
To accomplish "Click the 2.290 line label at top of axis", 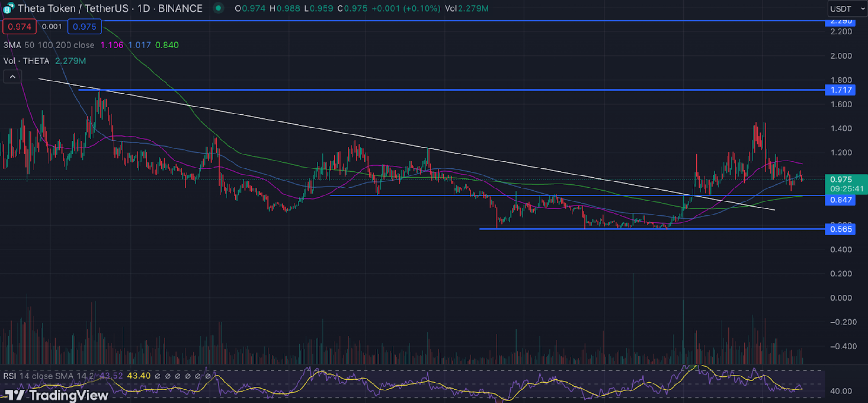I will click(840, 22).
